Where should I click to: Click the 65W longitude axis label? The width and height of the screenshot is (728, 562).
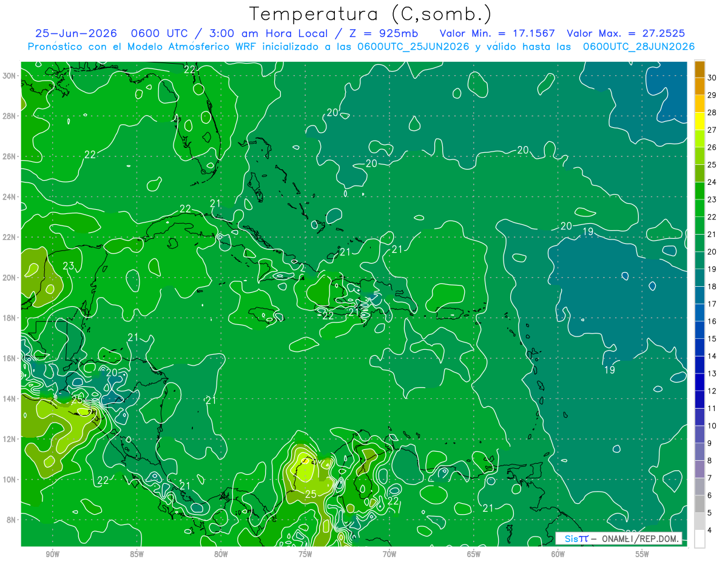click(474, 554)
